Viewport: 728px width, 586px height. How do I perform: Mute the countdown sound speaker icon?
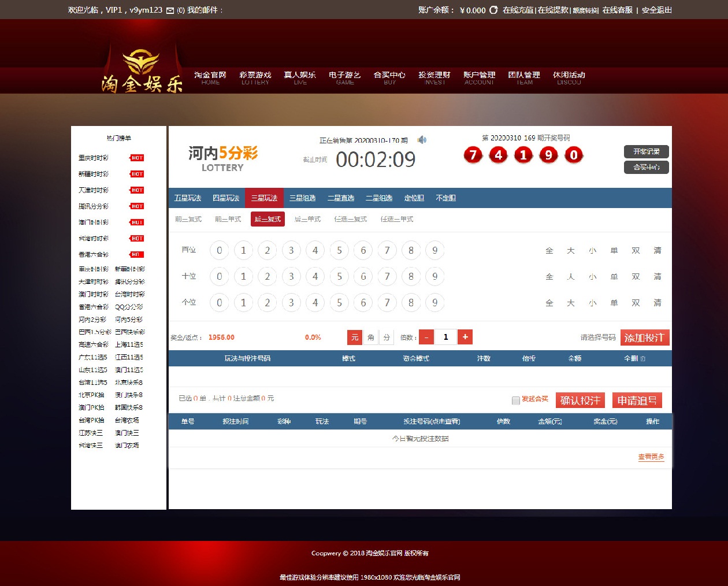[422, 140]
